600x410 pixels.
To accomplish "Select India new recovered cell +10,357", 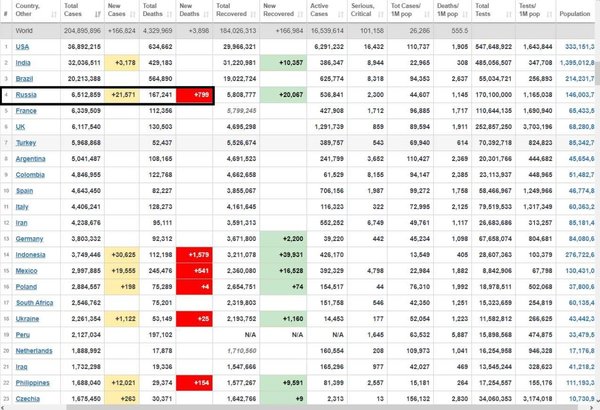I will tap(283, 63).
